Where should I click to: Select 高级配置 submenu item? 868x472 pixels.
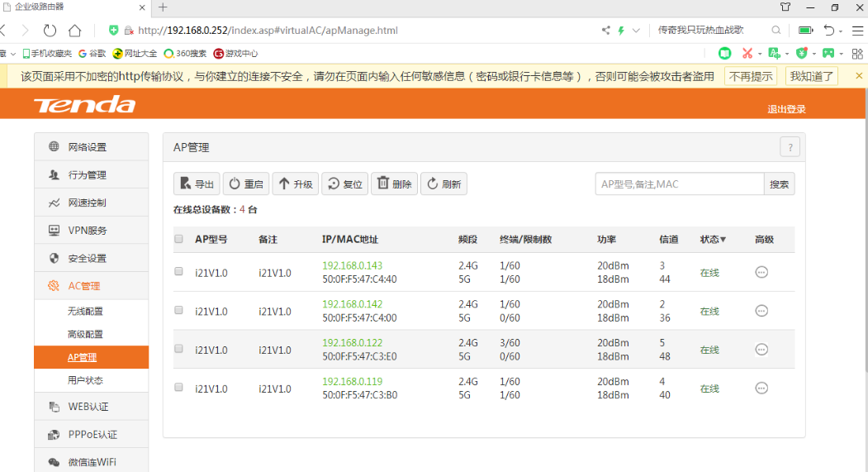[85, 334]
